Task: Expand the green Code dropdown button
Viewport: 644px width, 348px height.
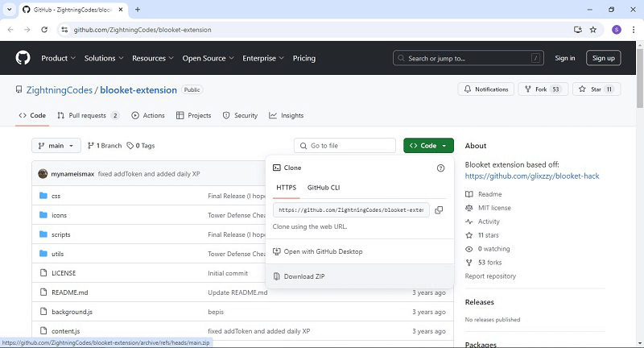Action: tap(428, 146)
